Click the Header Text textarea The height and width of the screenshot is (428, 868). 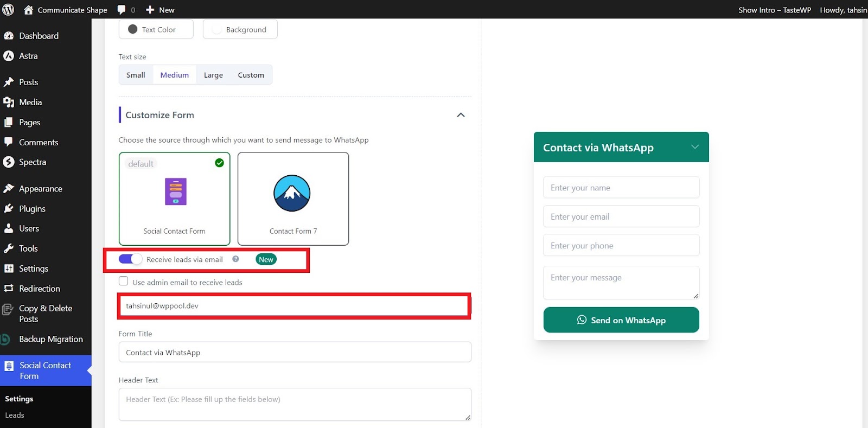295,404
